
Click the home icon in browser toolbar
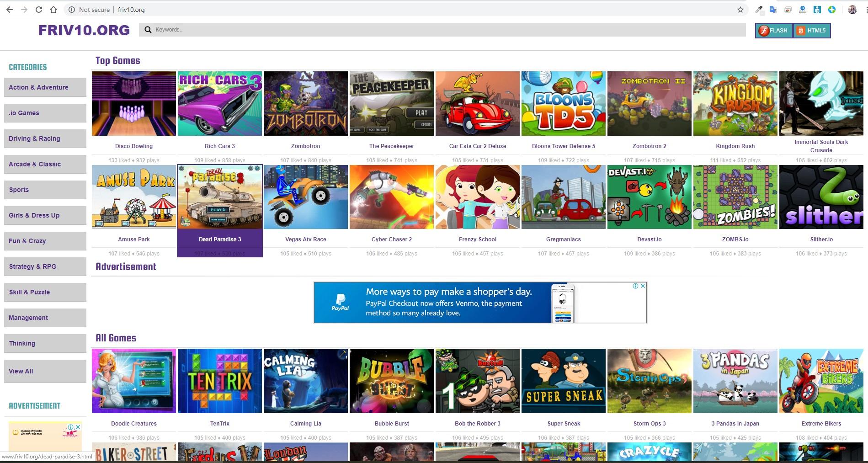coord(54,9)
